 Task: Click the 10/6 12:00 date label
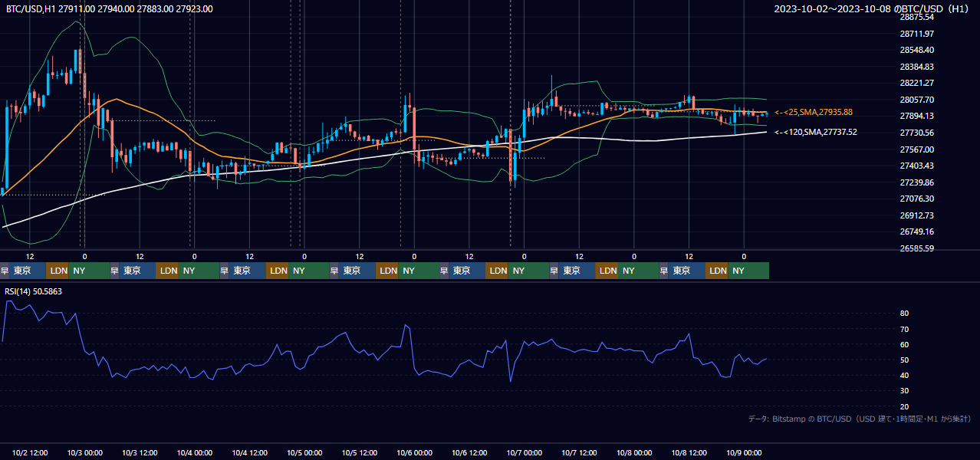click(469, 452)
